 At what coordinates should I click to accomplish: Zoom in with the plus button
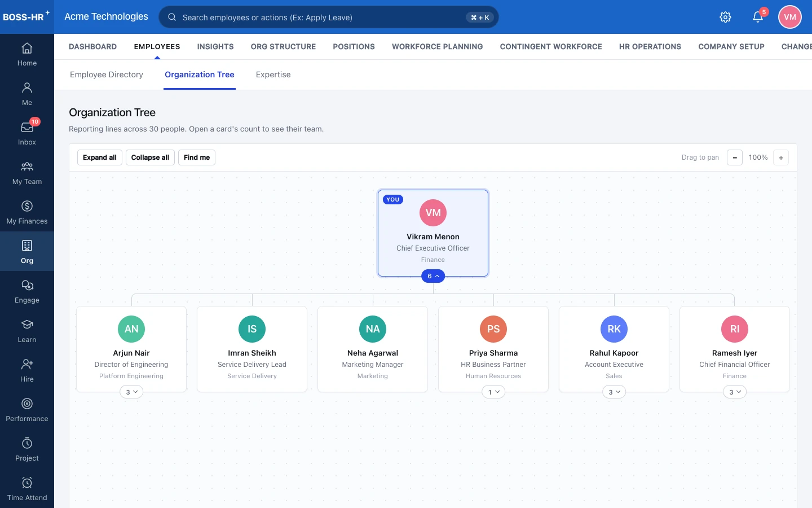point(781,157)
